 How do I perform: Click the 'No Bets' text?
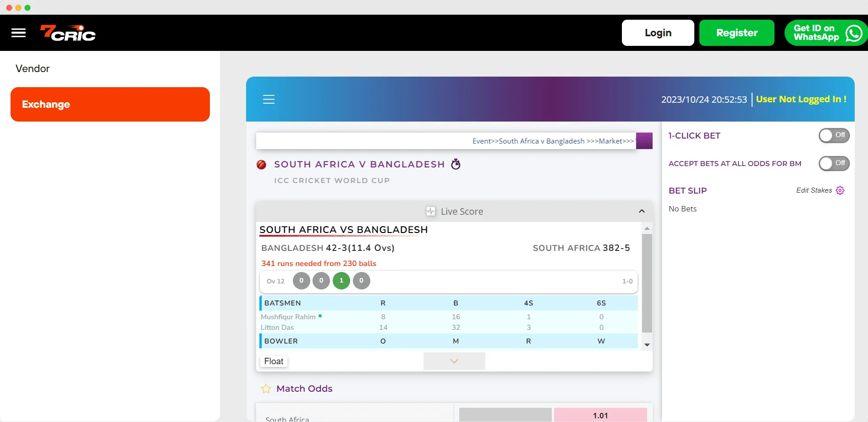coord(682,209)
